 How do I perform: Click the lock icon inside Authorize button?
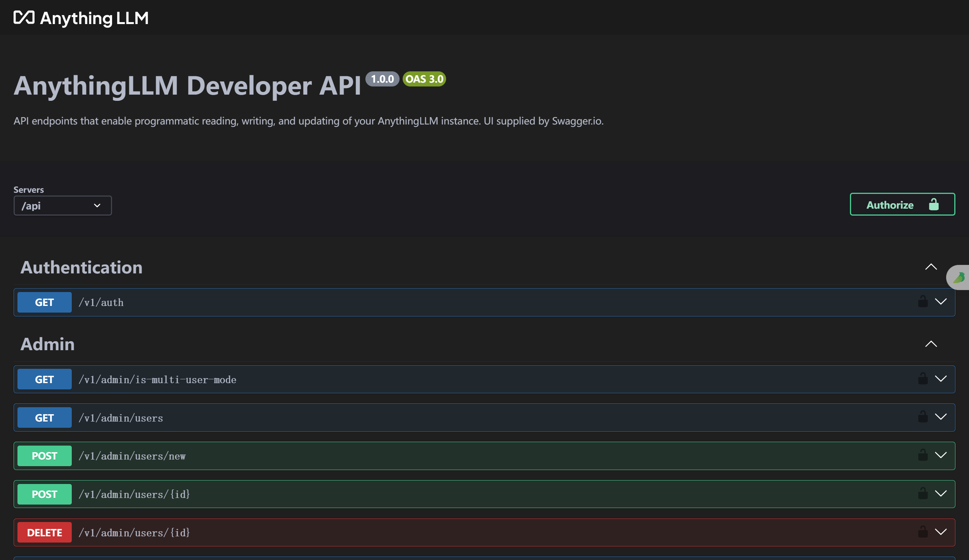(x=934, y=204)
